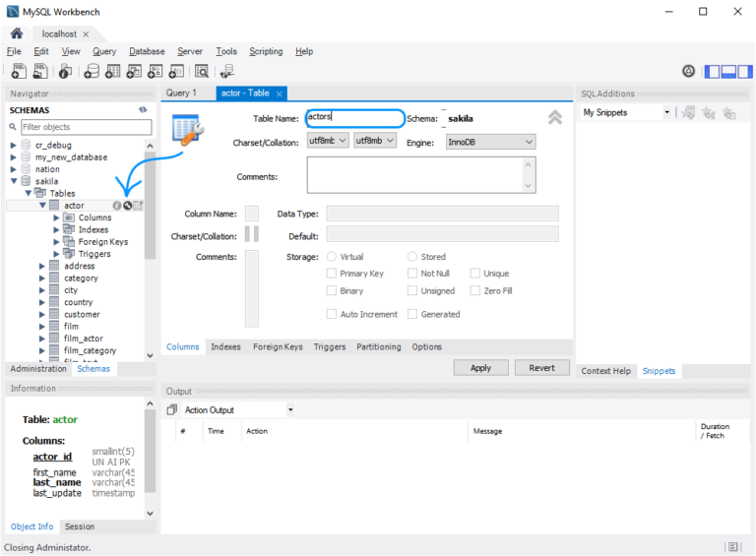Click the double-chevron collapse header icon
The image size is (756, 556).
tap(555, 118)
